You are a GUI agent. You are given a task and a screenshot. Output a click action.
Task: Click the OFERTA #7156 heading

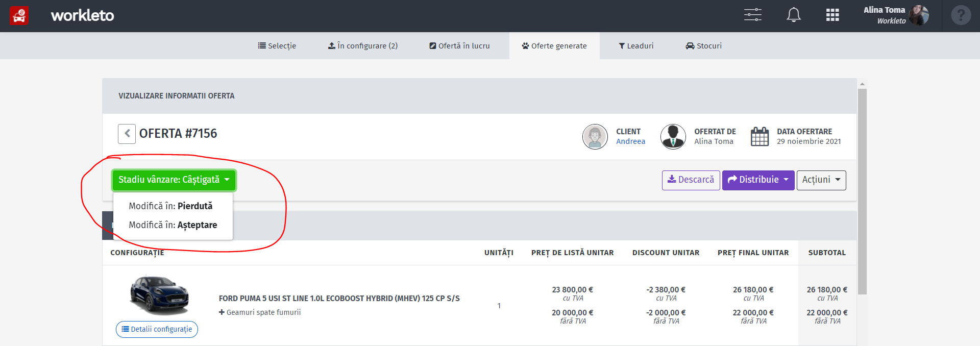(x=178, y=134)
